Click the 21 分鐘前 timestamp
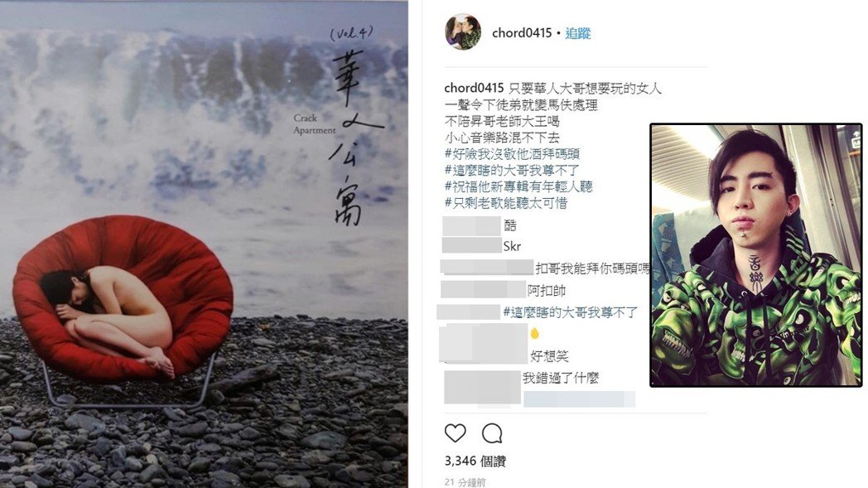868x488 pixels. [465, 482]
